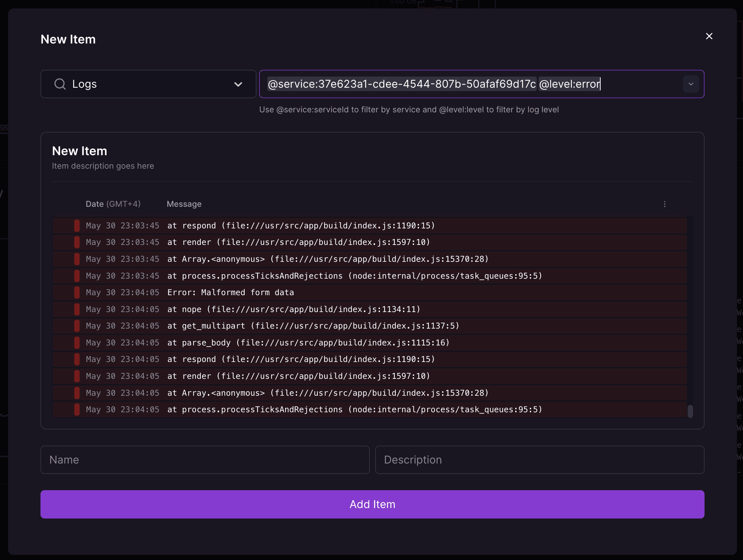
Task: Click the search magnifier icon beside Logs
Action: [60, 84]
